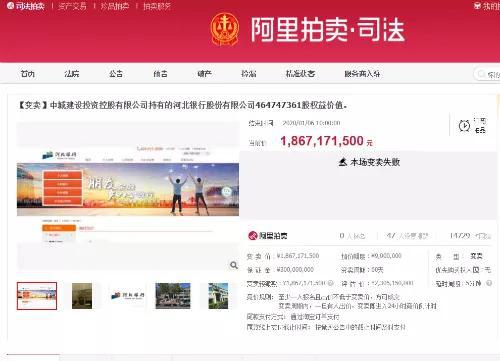500x361 pixels.
Task: Click the magnifier icon on the preview image
Action: 234,265
